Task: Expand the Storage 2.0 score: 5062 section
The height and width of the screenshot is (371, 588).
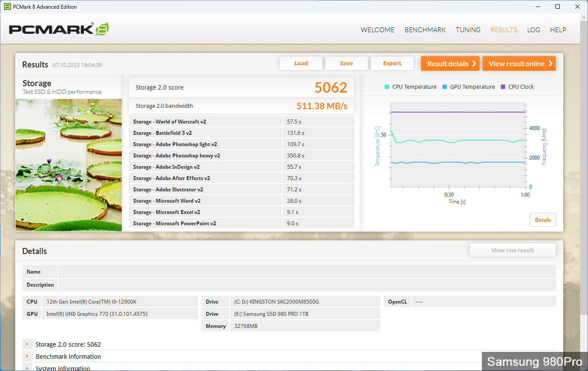Action: (27, 344)
